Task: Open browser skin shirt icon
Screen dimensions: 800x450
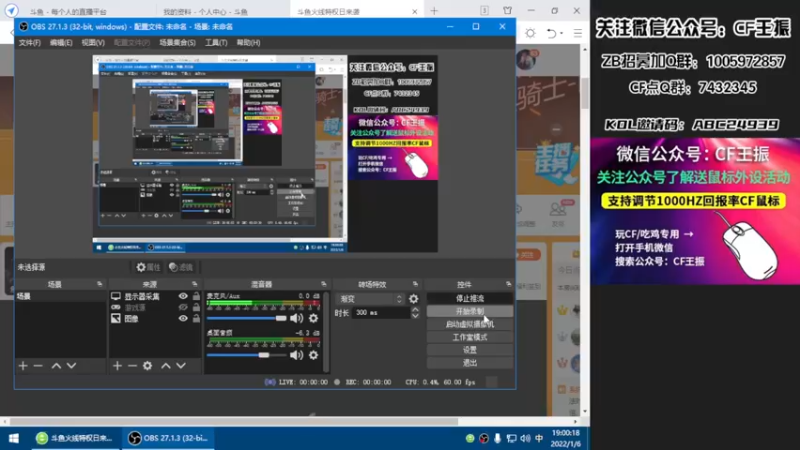Action: [508, 11]
